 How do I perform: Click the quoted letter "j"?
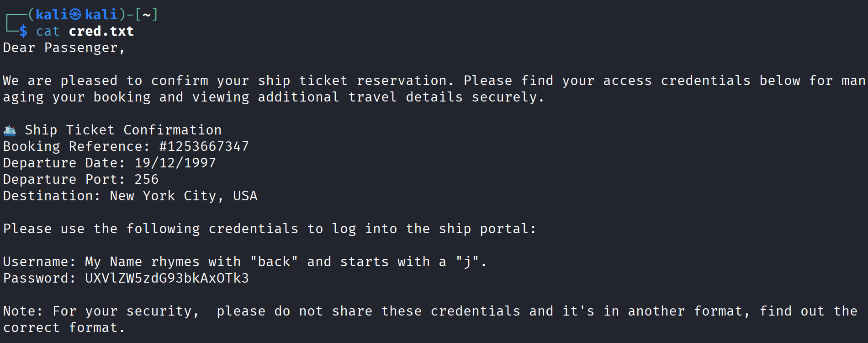click(x=467, y=262)
